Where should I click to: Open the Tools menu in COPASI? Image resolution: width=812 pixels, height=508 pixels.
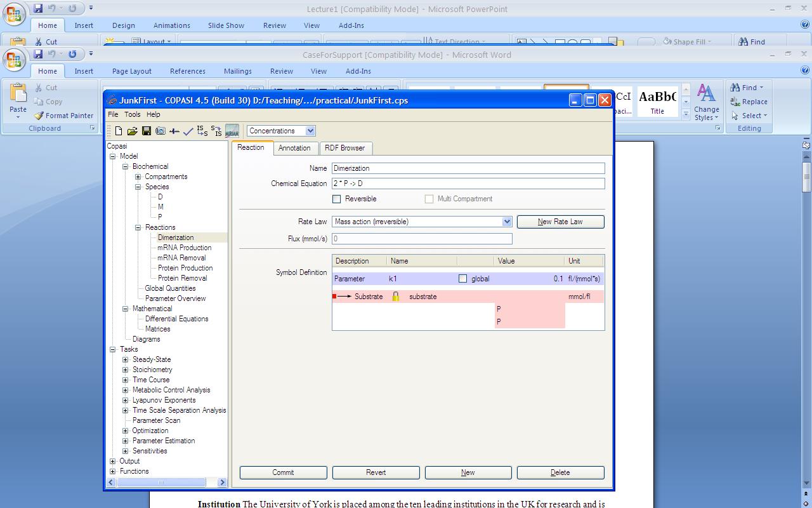tap(132, 114)
